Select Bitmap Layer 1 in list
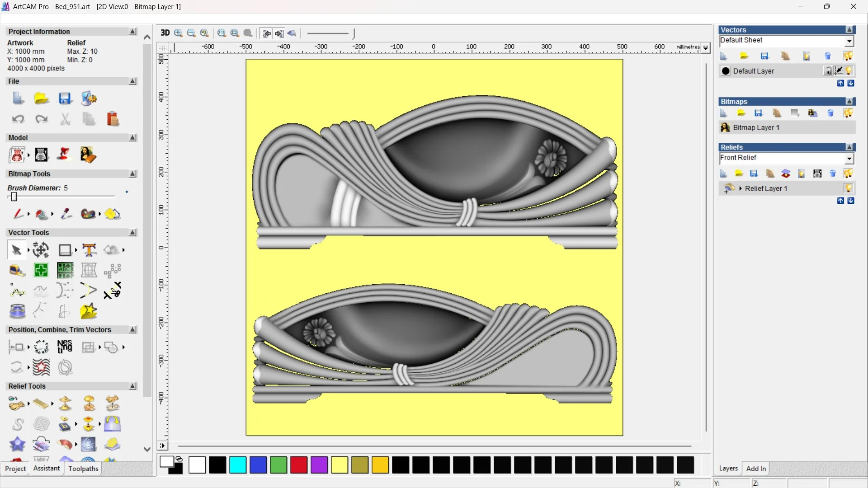This screenshot has height=488, width=868. (x=756, y=127)
